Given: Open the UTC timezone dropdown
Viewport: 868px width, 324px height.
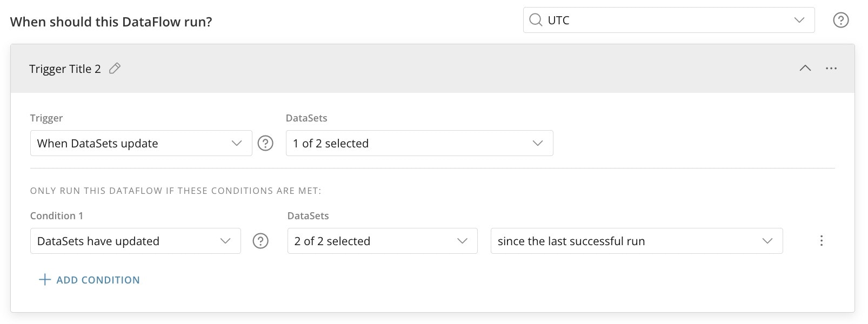Looking at the screenshot, I should pyautogui.click(x=668, y=21).
